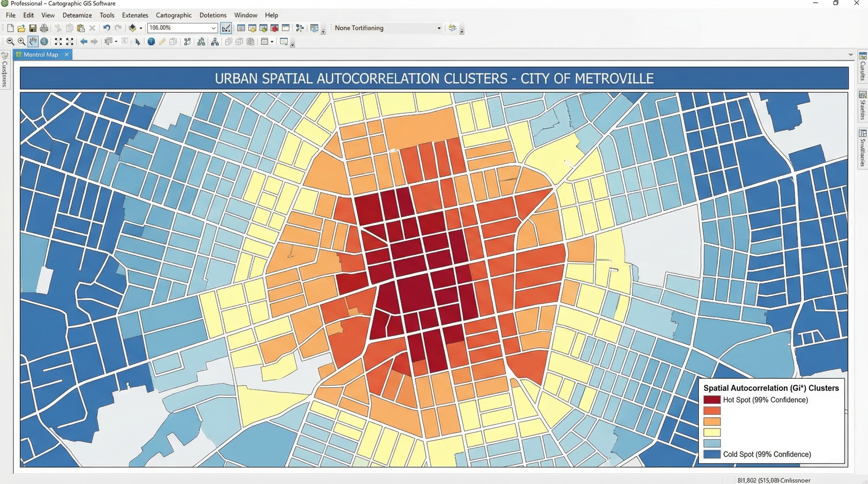Open the Extenates menu

(x=135, y=15)
